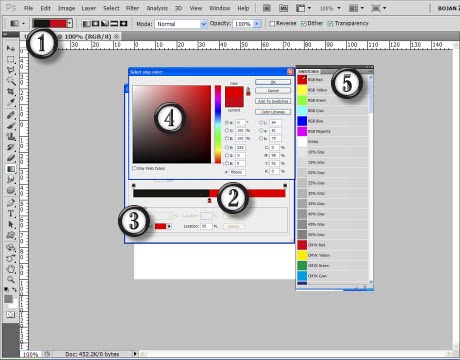Expand the Opacity slider arrow

257,24
